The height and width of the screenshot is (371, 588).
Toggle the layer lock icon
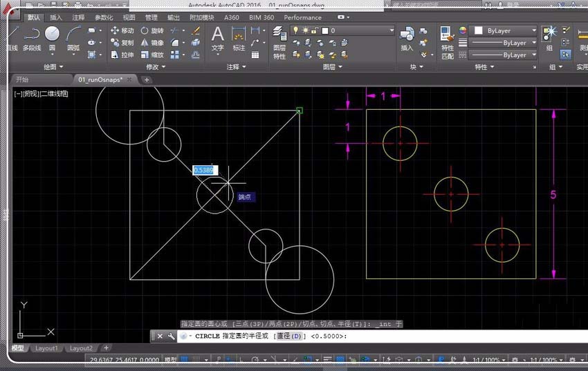(x=315, y=30)
